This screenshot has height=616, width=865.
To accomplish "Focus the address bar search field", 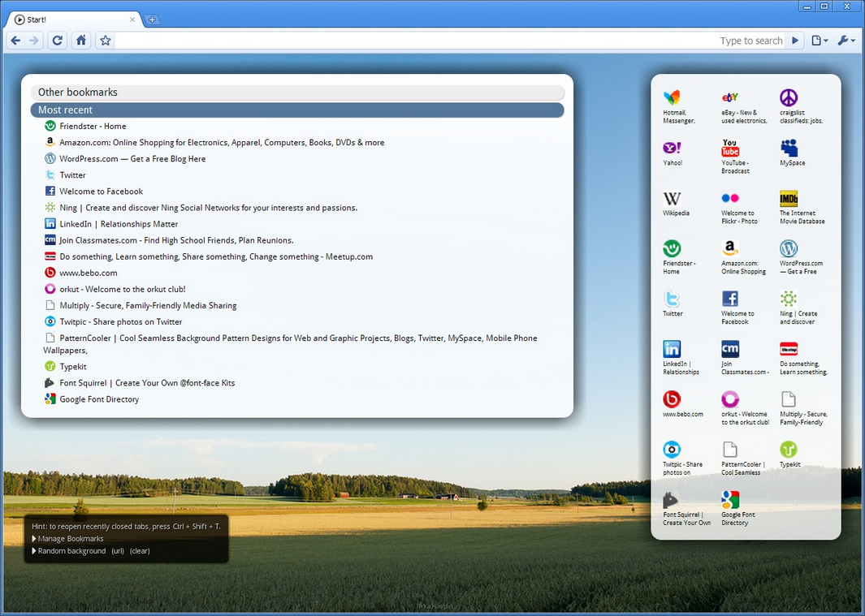I will [450, 41].
